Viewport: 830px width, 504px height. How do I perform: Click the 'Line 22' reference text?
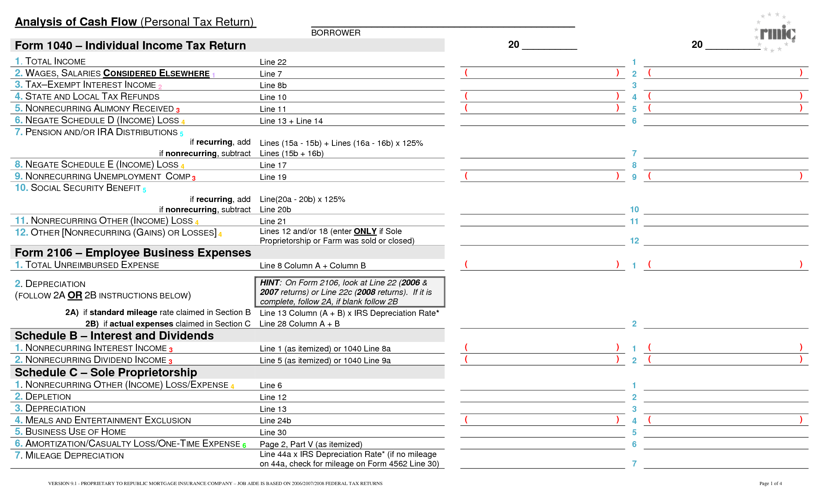273,62
